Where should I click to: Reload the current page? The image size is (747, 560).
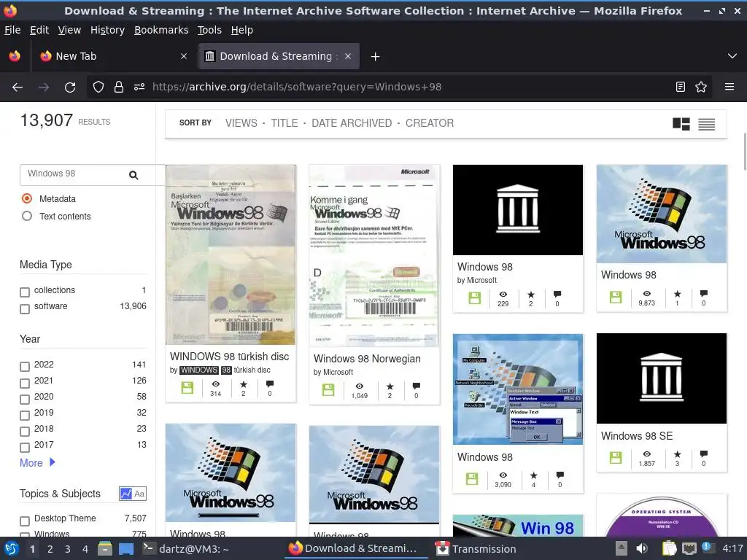70,87
